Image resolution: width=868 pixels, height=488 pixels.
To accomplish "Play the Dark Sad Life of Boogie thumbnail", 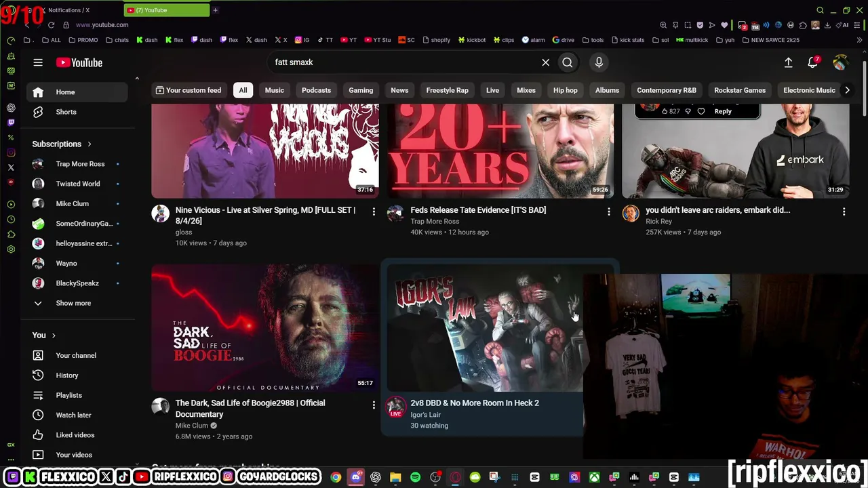I will (265, 327).
